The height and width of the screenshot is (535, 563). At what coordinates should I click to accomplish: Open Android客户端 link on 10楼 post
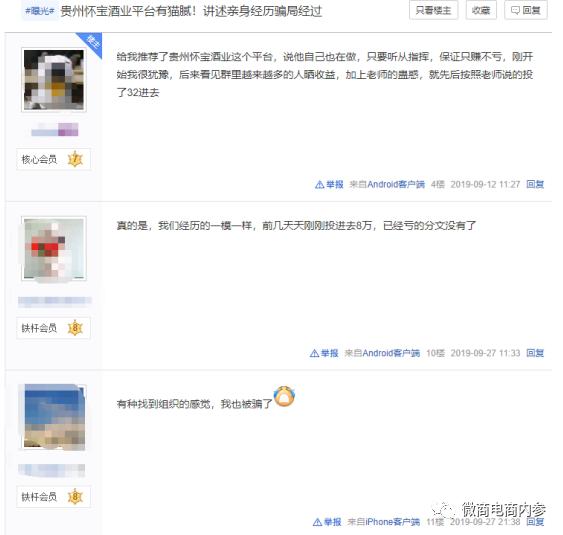[391, 353]
